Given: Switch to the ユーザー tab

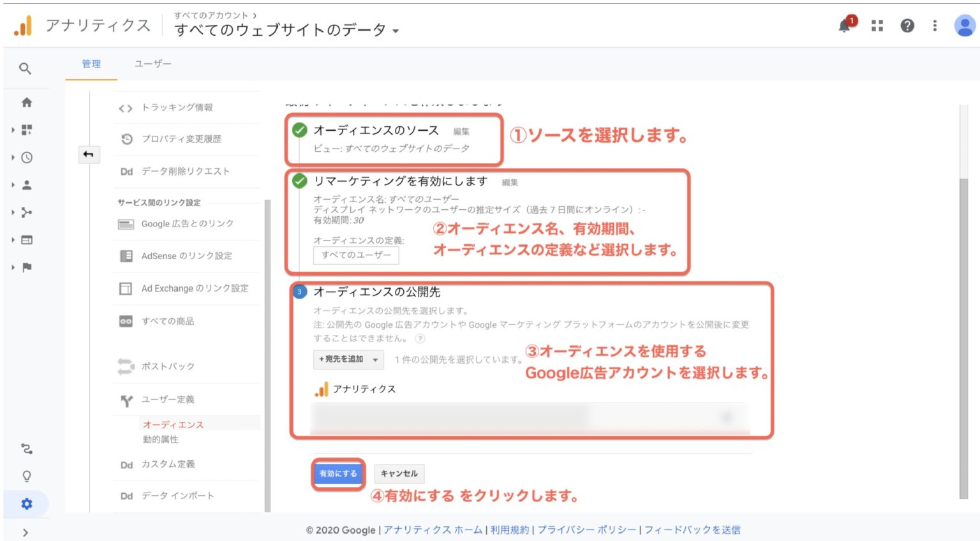Looking at the screenshot, I should (x=152, y=64).
